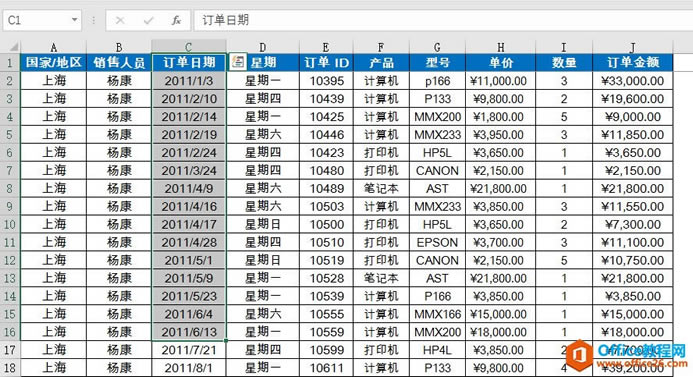Click date cell 2011/2/19
This screenshot has height=377, width=693.
[x=189, y=134]
